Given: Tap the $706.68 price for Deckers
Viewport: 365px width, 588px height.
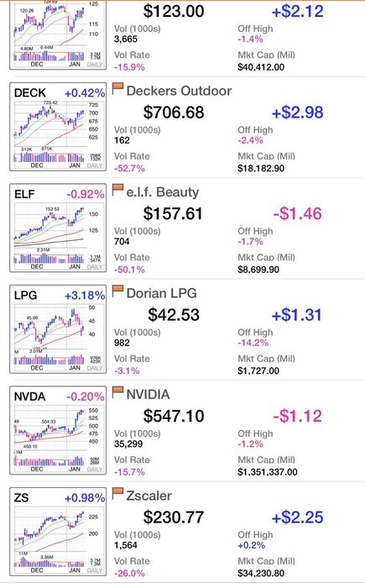Looking at the screenshot, I should click(174, 112).
